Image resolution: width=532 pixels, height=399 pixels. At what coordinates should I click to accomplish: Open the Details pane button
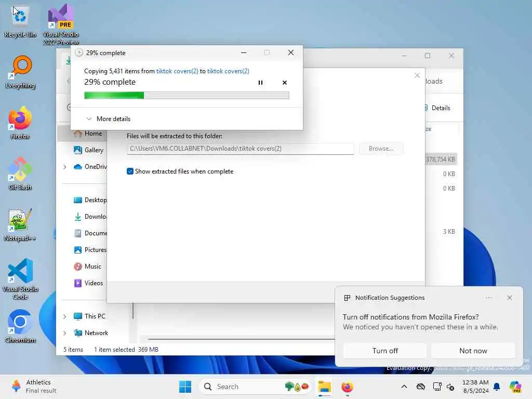[x=437, y=108]
